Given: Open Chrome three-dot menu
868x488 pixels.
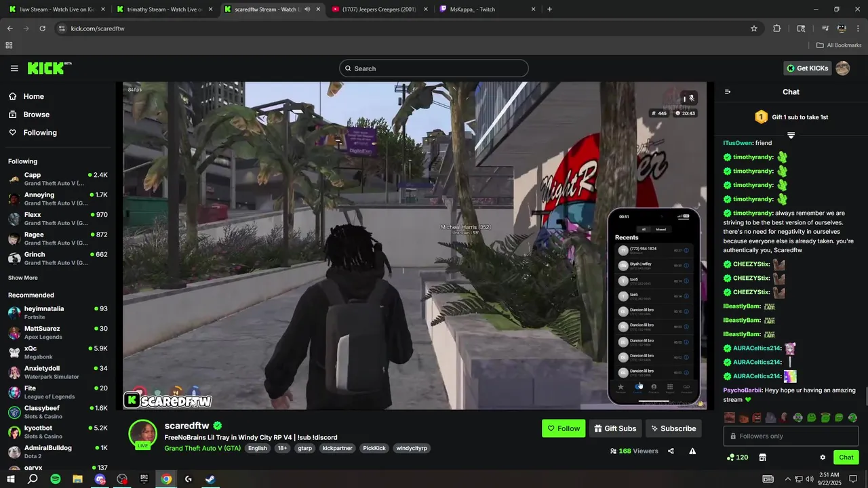Looking at the screenshot, I should click(859, 28).
